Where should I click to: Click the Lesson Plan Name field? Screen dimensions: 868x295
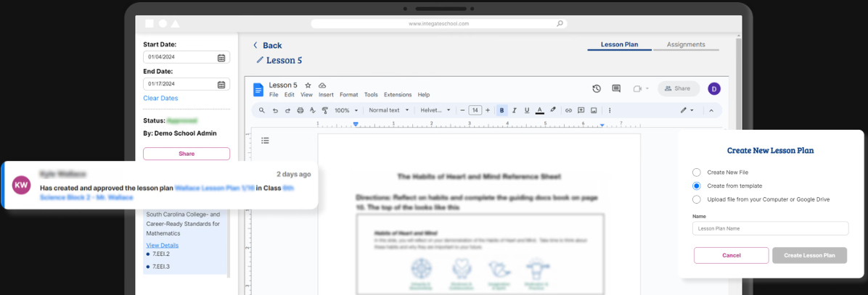770,228
